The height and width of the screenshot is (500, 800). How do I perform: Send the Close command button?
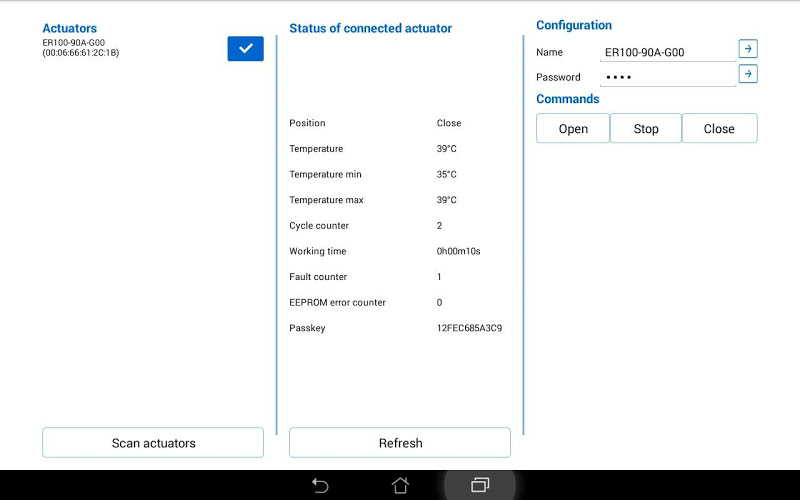(719, 129)
